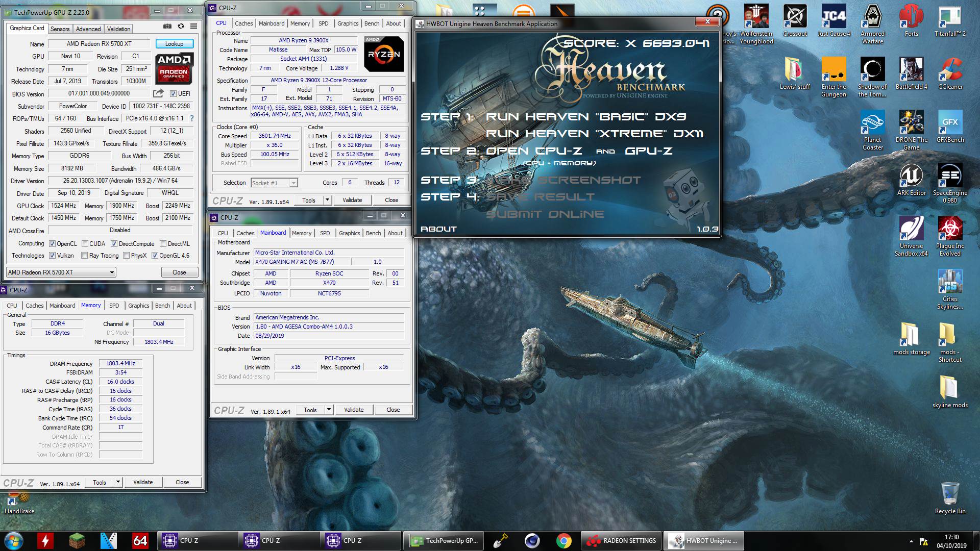The image size is (980, 551).
Task: Expand Tools arrow in CPU-Z Mainboard window
Action: click(x=329, y=410)
